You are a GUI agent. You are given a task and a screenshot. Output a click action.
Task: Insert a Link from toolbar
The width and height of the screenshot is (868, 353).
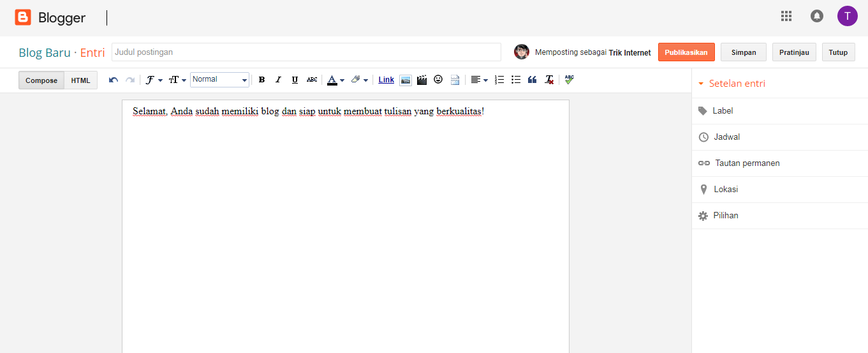point(386,80)
